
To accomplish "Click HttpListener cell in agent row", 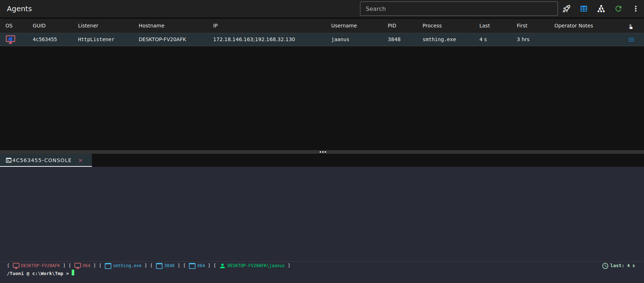I will (96, 39).
